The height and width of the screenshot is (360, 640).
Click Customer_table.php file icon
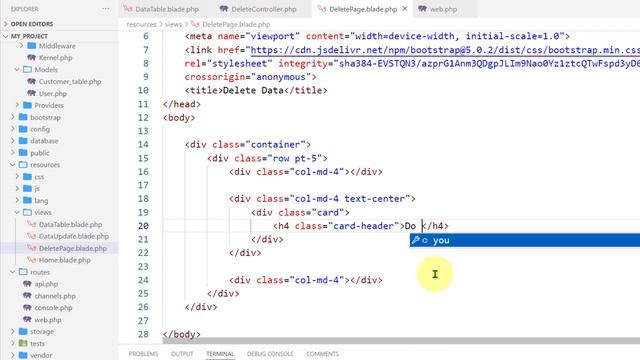(31, 81)
